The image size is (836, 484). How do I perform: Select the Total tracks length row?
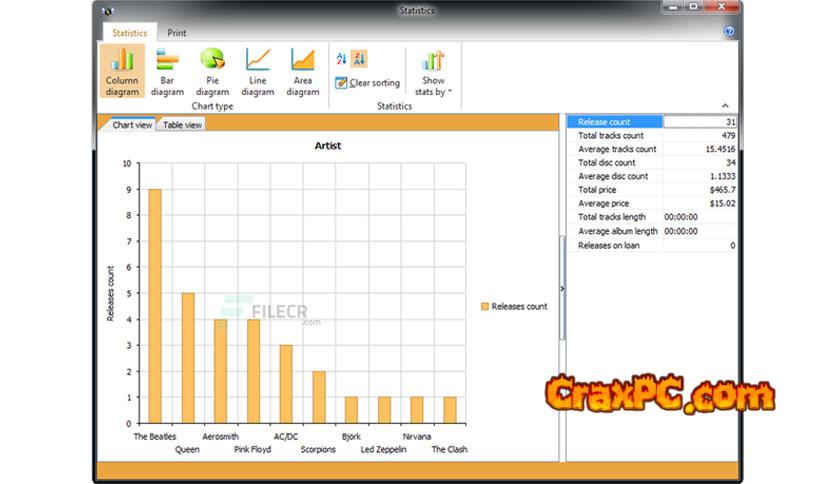[652, 217]
